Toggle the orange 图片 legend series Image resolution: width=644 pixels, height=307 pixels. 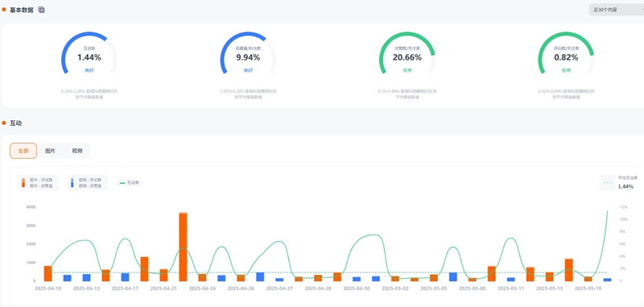(39, 182)
